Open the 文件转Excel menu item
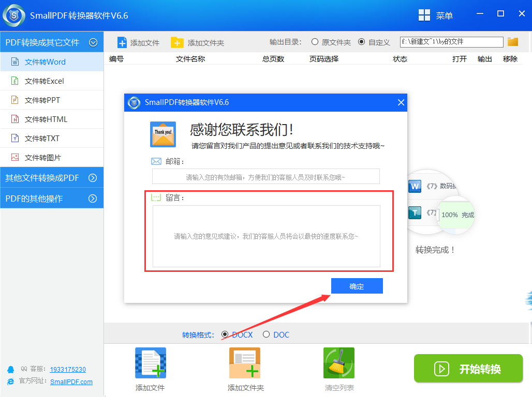532x397 pixels. tap(52, 81)
